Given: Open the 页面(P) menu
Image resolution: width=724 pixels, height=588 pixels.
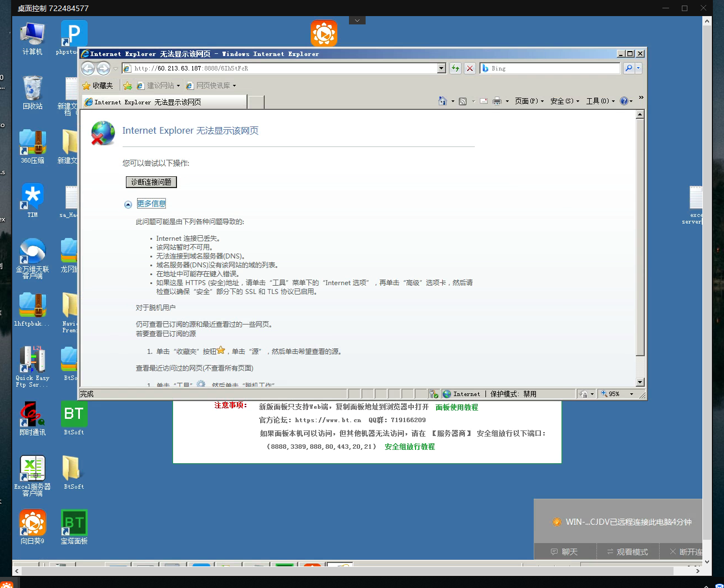Looking at the screenshot, I should coord(529,101).
